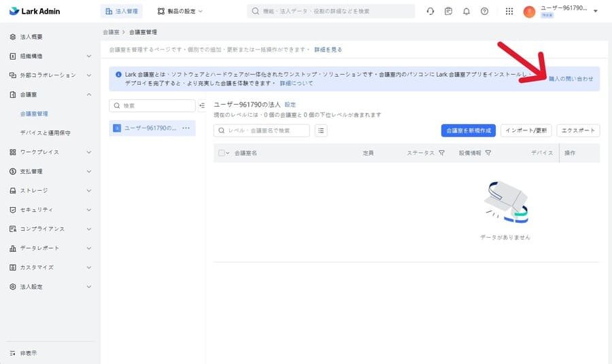The width and height of the screenshot is (612, 364).
Task: Click the ストレージ drive icon
Action: tap(13, 191)
